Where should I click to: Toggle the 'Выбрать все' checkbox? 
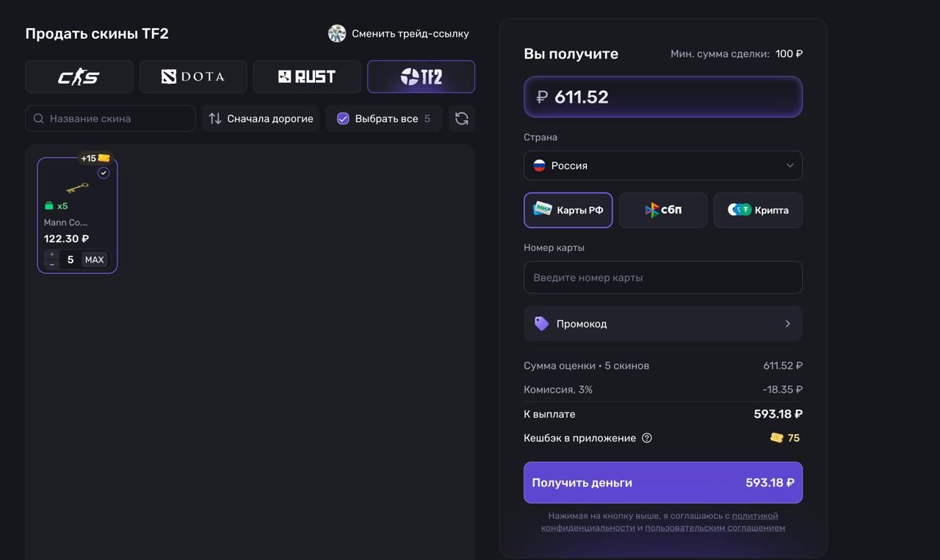[x=343, y=118]
